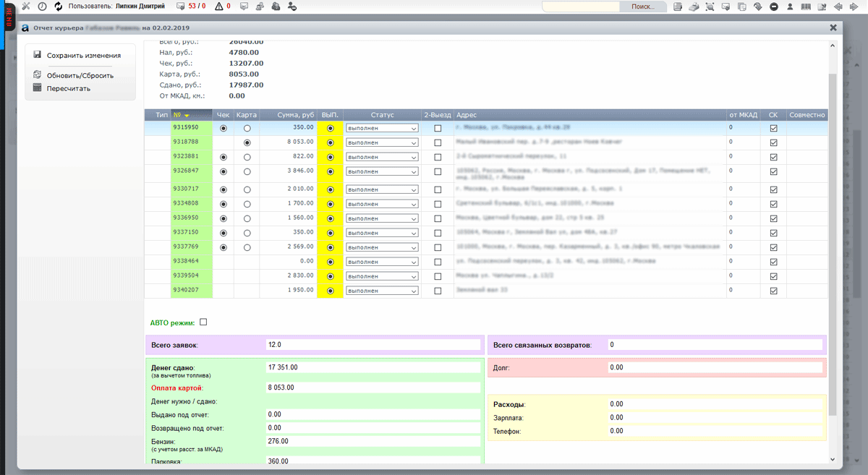Image resolution: width=868 pixels, height=475 pixels.
Task: Open status dropdown for order 9340207
Action: point(382,291)
